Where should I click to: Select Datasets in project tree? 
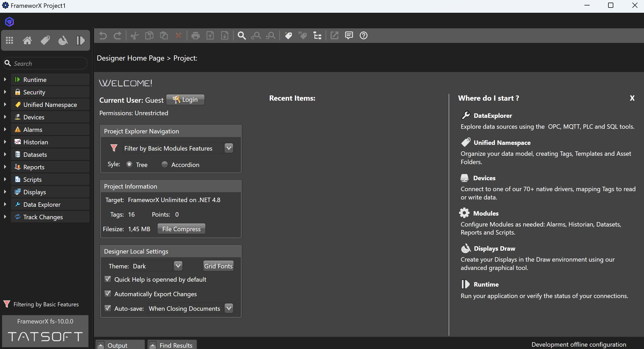[50, 154]
